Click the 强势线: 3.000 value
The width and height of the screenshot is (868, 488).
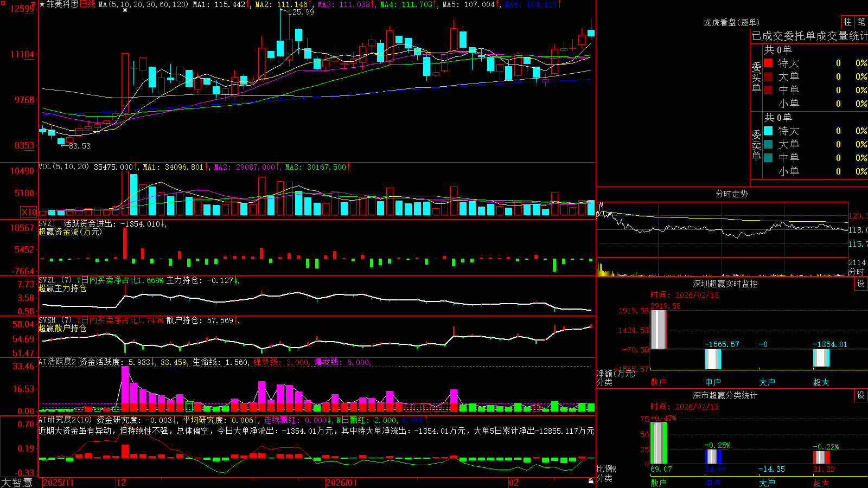282,362
